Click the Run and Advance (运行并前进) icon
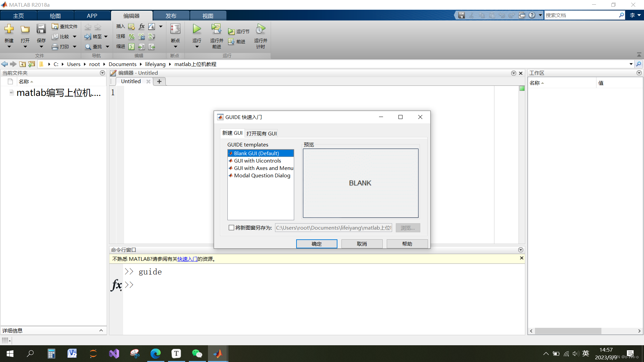The width and height of the screenshot is (644, 362). [x=216, y=29]
